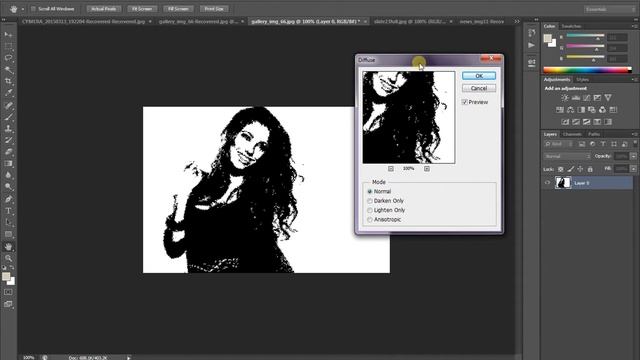Select the Path Selection tool

[x=8, y=222]
